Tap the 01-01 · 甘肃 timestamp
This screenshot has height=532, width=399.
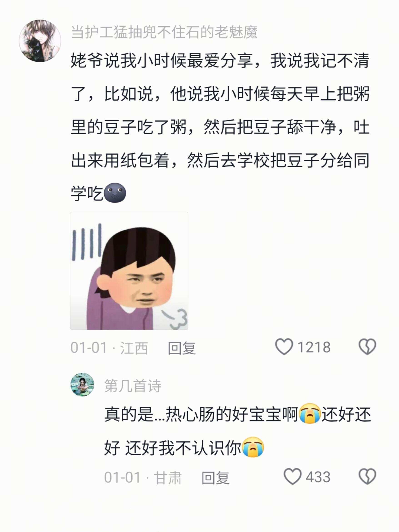(x=143, y=478)
